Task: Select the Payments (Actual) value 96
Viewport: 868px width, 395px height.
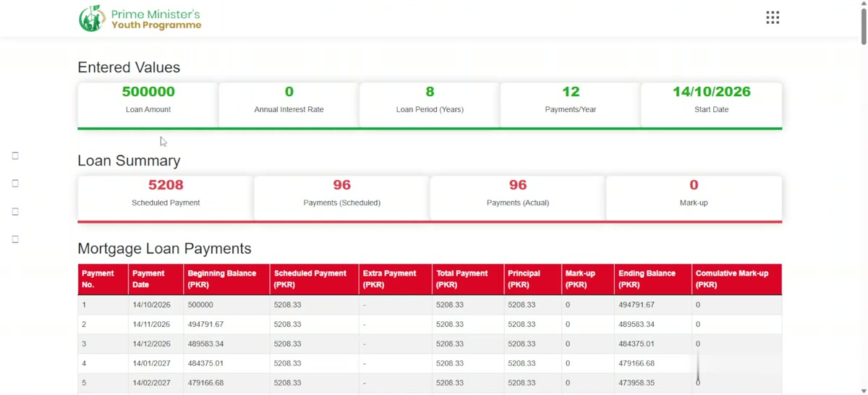Action: tap(518, 185)
